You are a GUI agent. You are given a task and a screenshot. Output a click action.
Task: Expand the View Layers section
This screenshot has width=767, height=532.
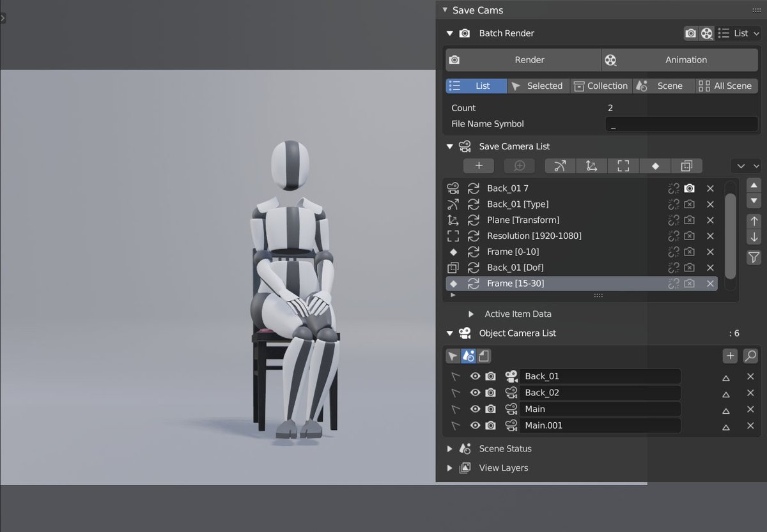tap(450, 468)
